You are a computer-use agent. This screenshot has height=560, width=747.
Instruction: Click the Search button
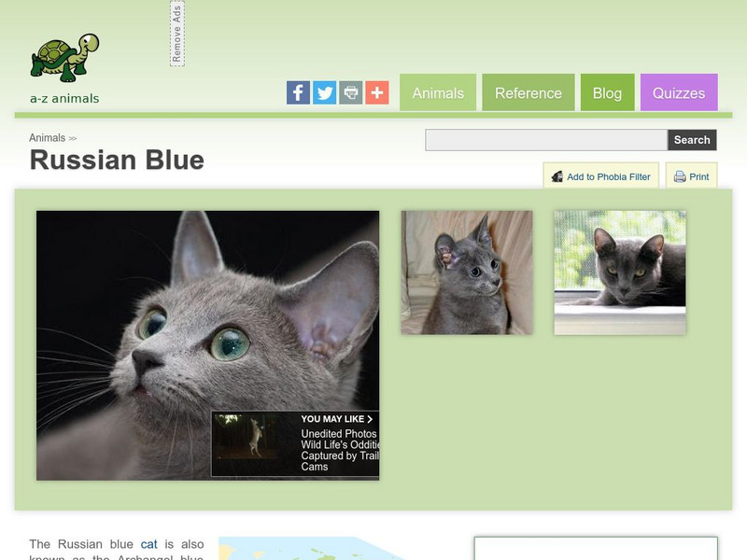[x=692, y=140]
